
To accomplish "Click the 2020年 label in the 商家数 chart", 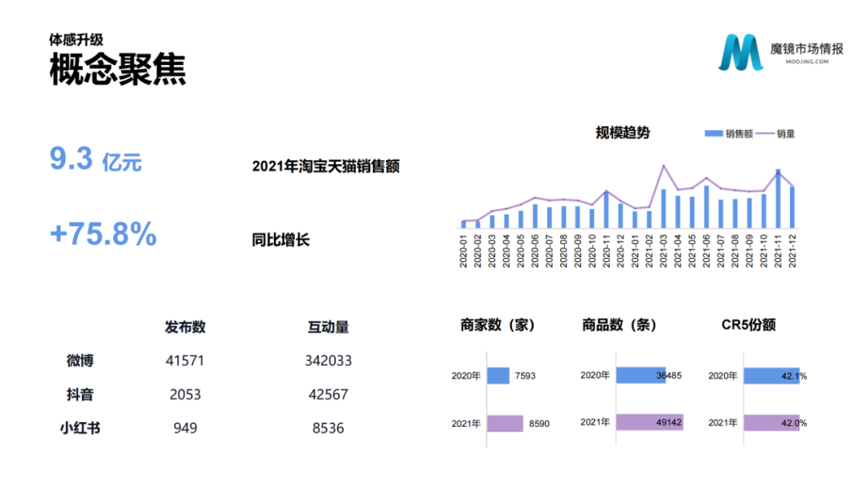I will click(466, 375).
